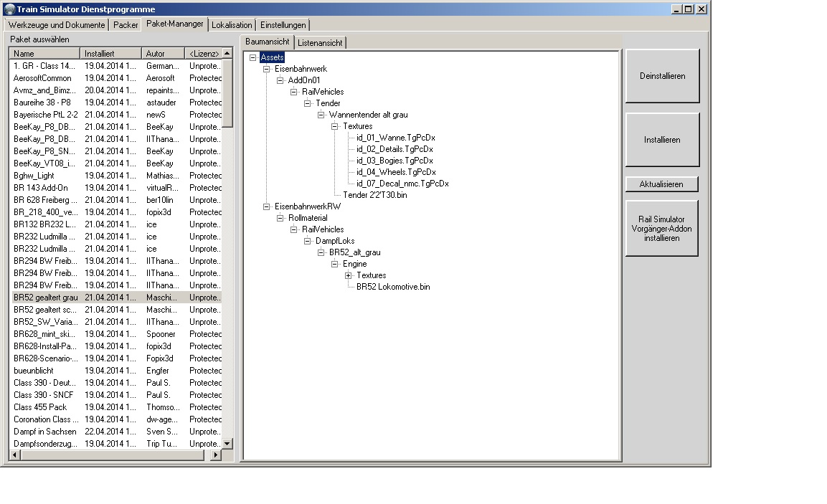The height and width of the screenshot is (504, 827).
Task: Click the Deinstallieren button
Action: pos(663,76)
